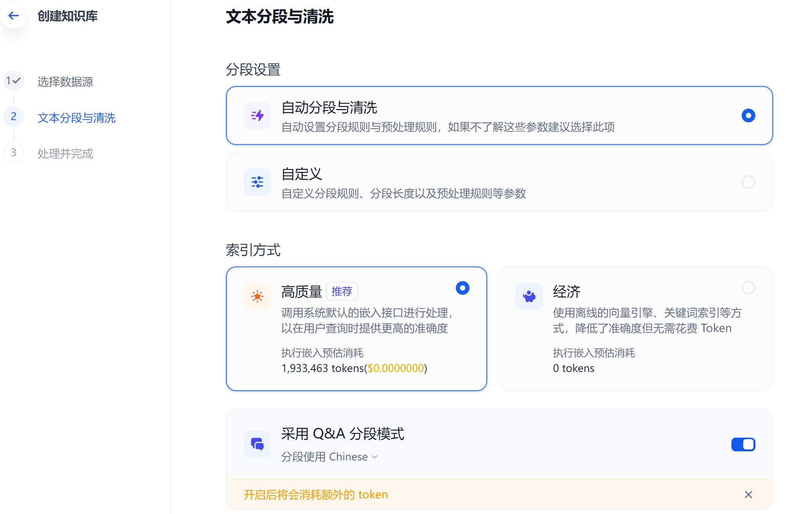Dismiss the extra token warning banner
The height and width of the screenshot is (514, 812).
(748, 495)
